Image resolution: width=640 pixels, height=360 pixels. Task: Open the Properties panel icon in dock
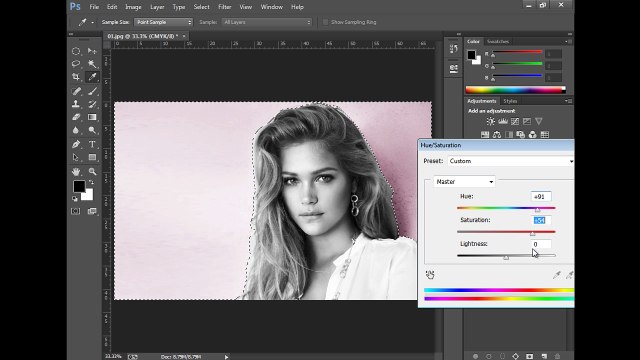coord(453,69)
